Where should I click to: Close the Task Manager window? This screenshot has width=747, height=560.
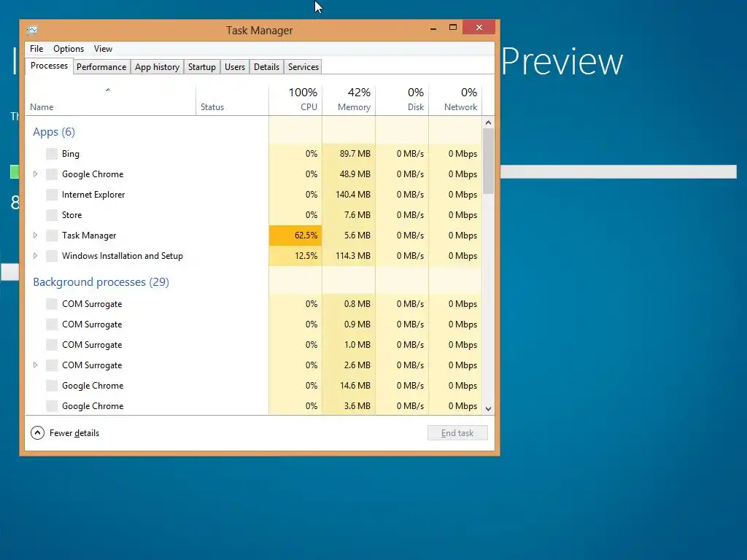pyautogui.click(x=479, y=28)
